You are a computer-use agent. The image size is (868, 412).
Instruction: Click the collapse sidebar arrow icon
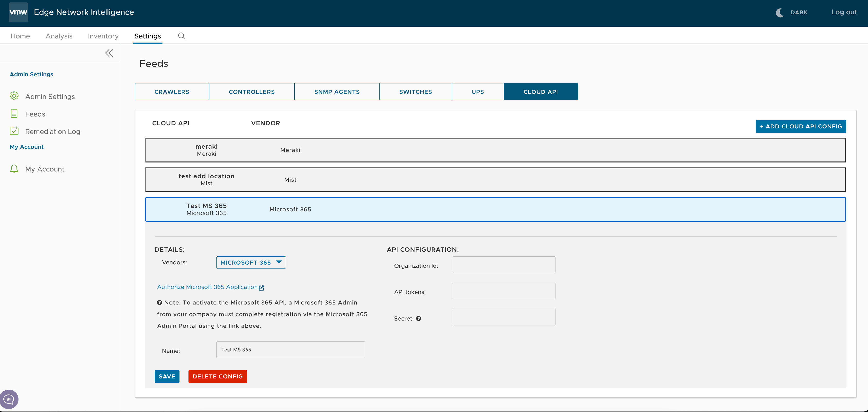[x=109, y=53]
